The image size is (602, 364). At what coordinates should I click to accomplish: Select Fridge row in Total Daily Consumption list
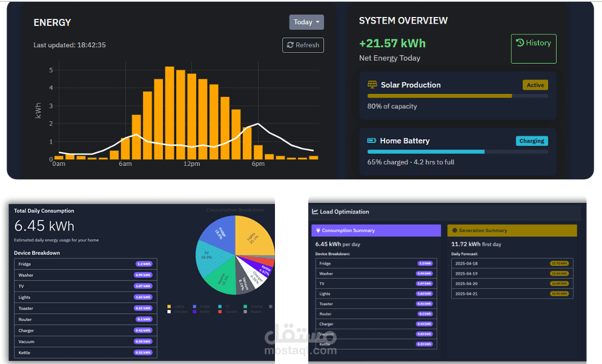(85, 264)
